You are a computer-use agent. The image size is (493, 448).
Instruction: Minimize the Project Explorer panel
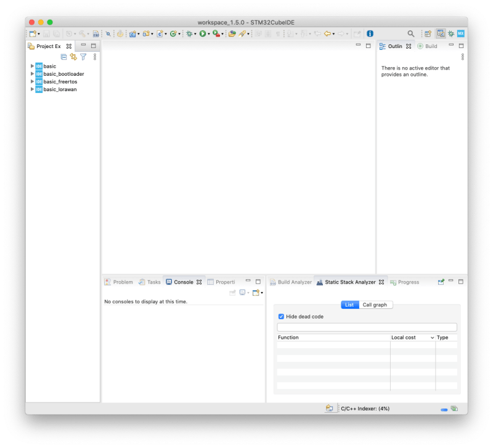[x=83, y=45]
